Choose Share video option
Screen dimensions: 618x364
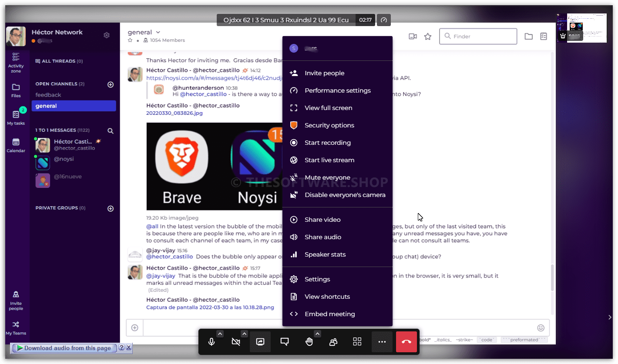coord(337,220)
